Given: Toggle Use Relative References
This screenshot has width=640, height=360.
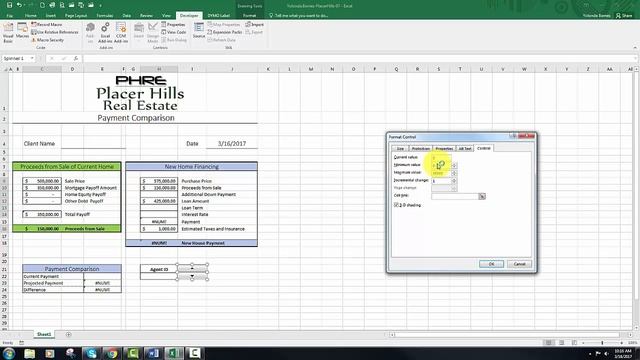Looking at the screenshot, I should [55, 32].
